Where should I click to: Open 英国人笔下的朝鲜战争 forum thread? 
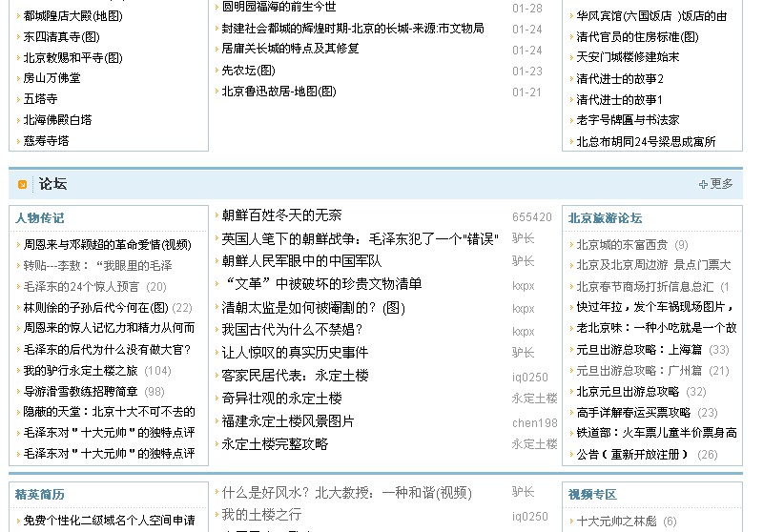click(360, 239)
